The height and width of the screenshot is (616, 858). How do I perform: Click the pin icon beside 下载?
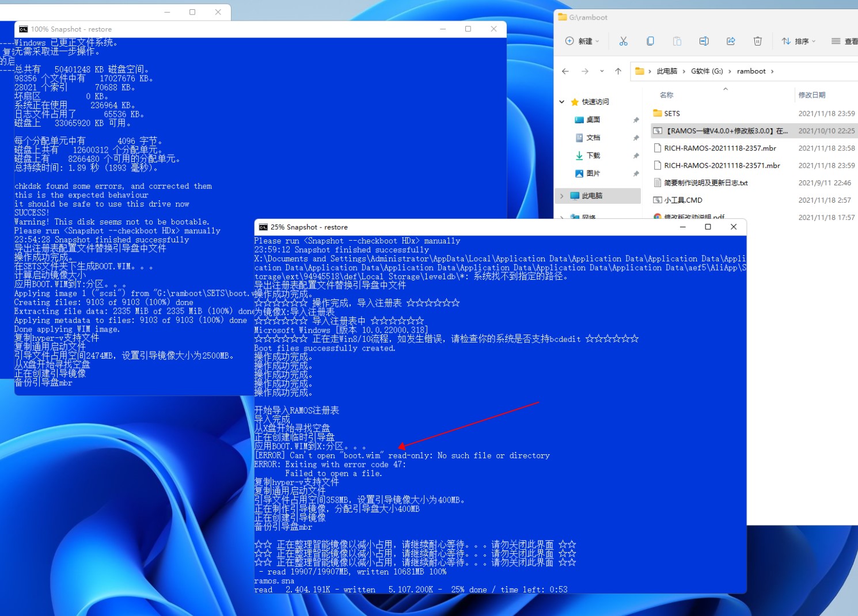pyautogui.click(x=636, y=155)
